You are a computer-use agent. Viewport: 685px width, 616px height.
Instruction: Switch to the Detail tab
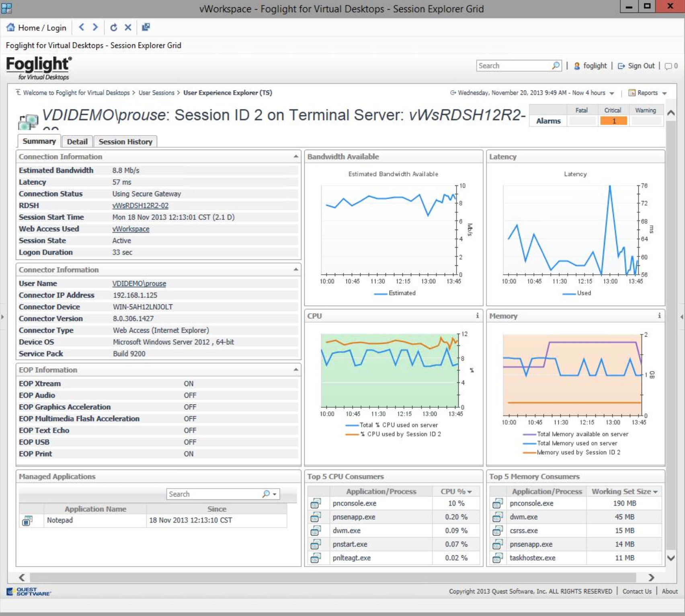[x=77, y=142]
